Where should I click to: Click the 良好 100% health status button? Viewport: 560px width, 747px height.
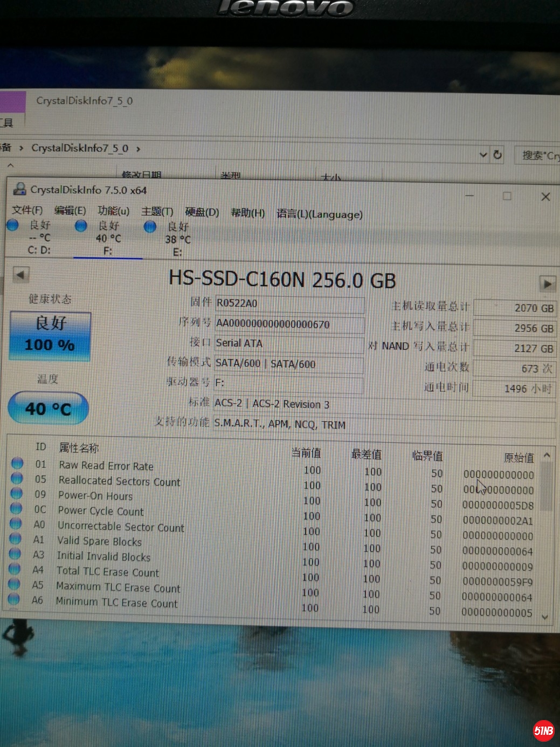coord(50,335)
